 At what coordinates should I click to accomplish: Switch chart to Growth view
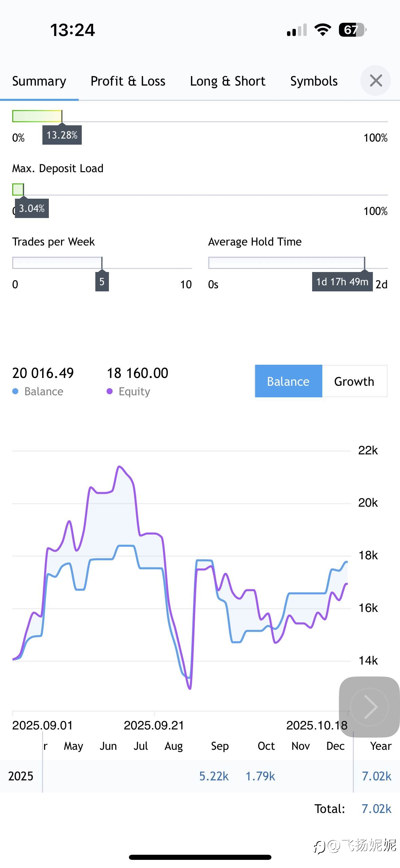pos(354,381)
